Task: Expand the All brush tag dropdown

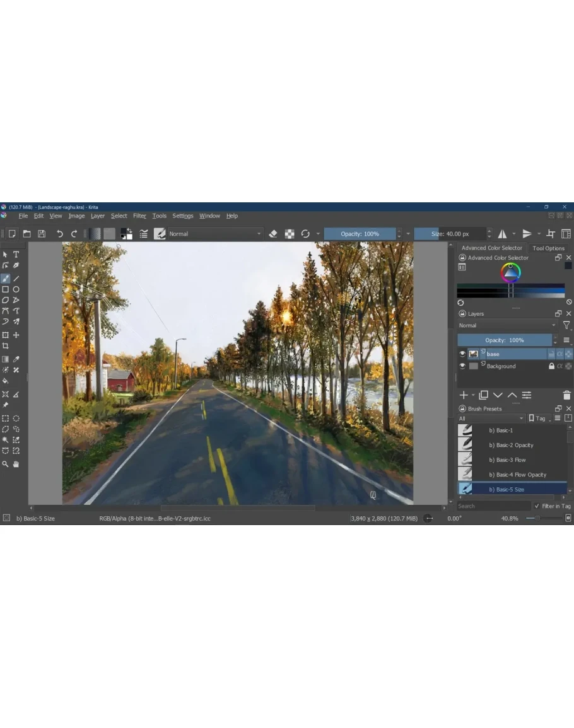Action: 491,419
